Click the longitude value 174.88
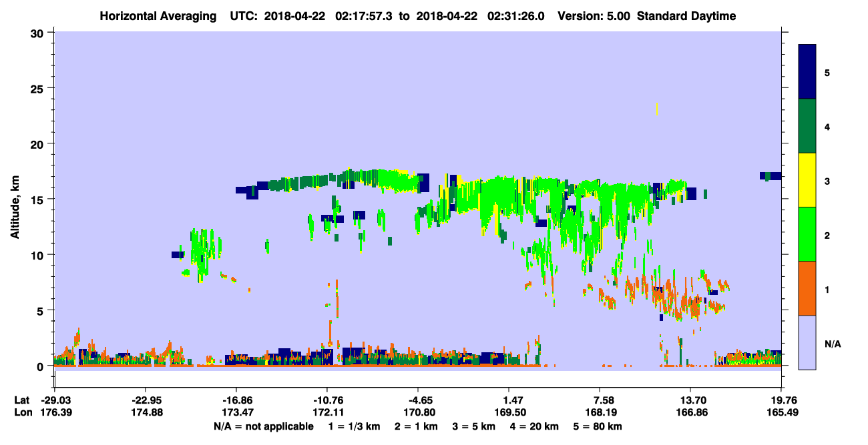Image resolution: width=868 pixels, height=445 pixels. 146,412
